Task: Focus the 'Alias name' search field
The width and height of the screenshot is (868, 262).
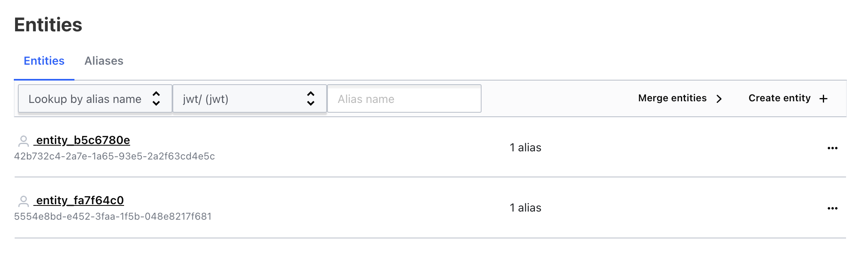Action: pyautogui.click(x=404, y=99)
